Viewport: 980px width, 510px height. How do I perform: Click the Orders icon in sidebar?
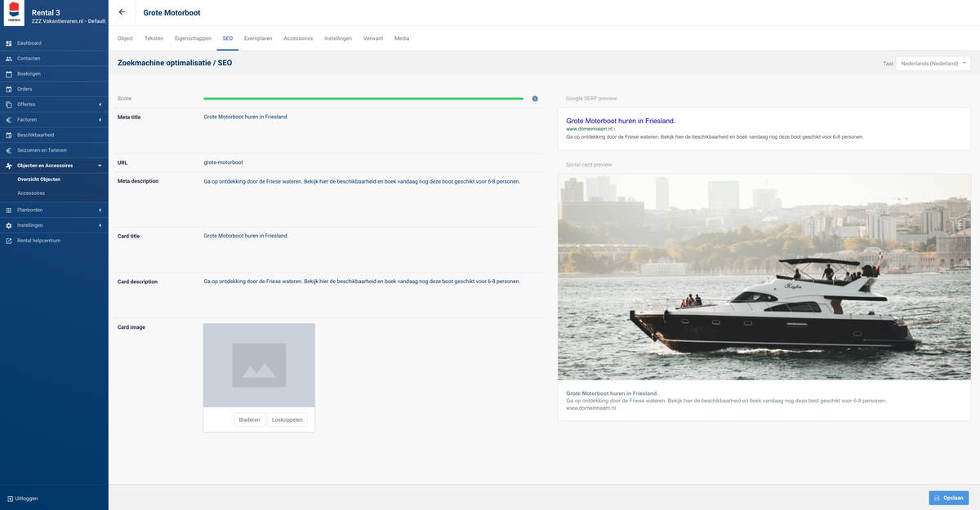click(x=9, y=89)
